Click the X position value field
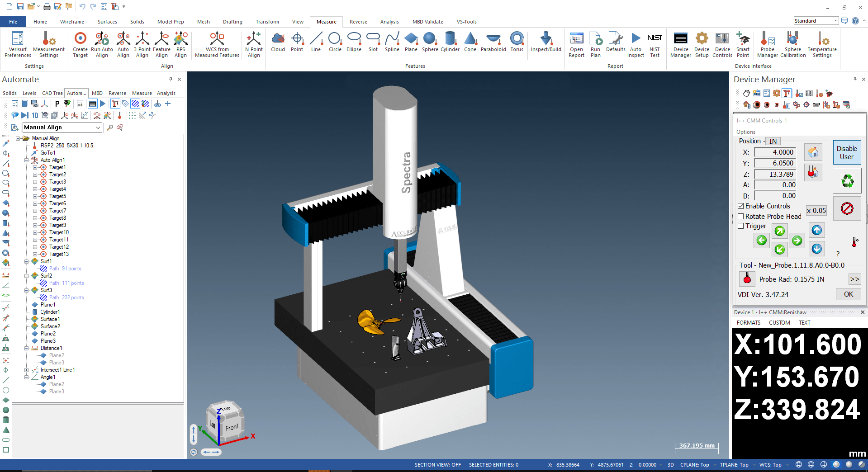868x472 pixels. point(775,152)
